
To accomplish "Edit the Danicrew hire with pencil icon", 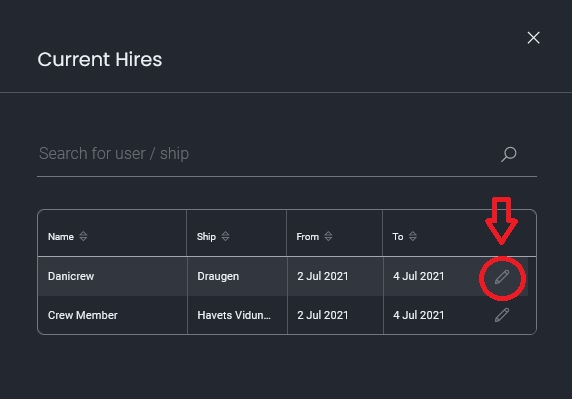I will tap(502, 277).
